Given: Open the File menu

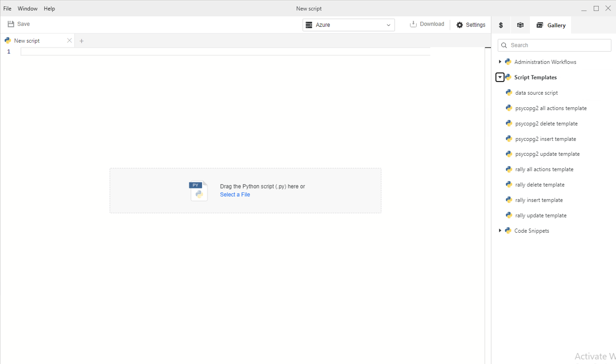Looking at the screenshot, I should (x=7, y=9).
